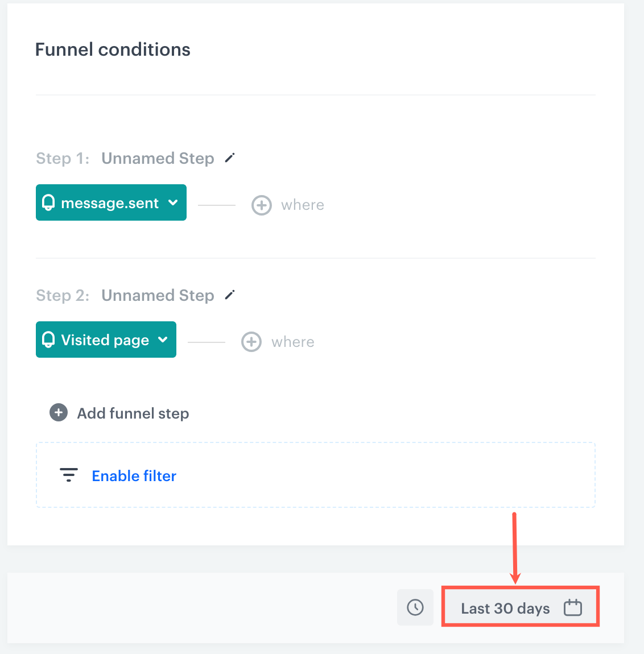Image resolution: width=644 pixels, height=654 pixels.
Task: Click the dashed filter area box
Action: pos(315,475)
